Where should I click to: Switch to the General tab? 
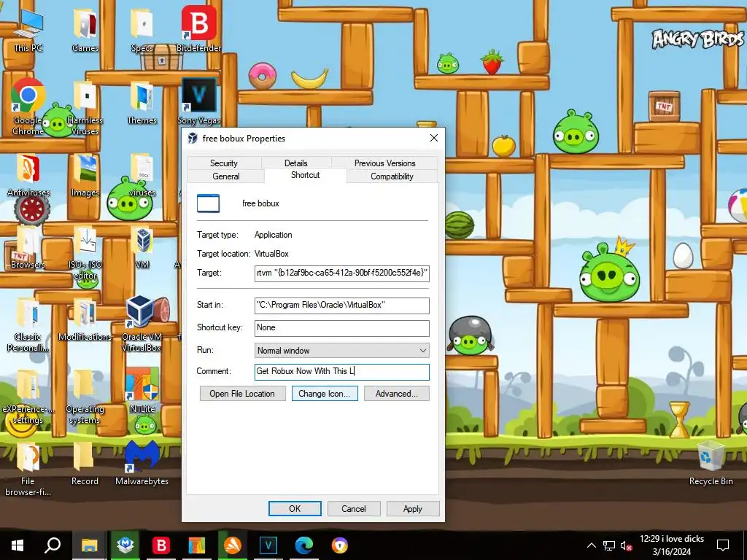point(226,176)
